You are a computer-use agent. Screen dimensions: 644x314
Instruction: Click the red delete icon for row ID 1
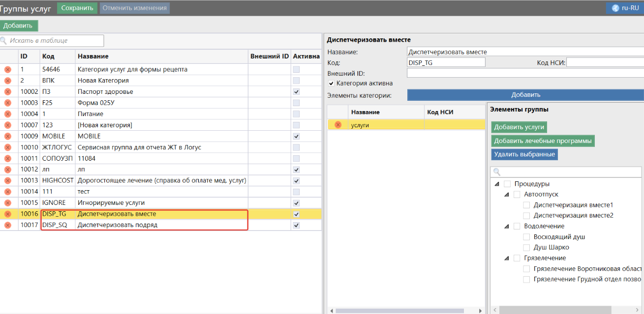8,70
